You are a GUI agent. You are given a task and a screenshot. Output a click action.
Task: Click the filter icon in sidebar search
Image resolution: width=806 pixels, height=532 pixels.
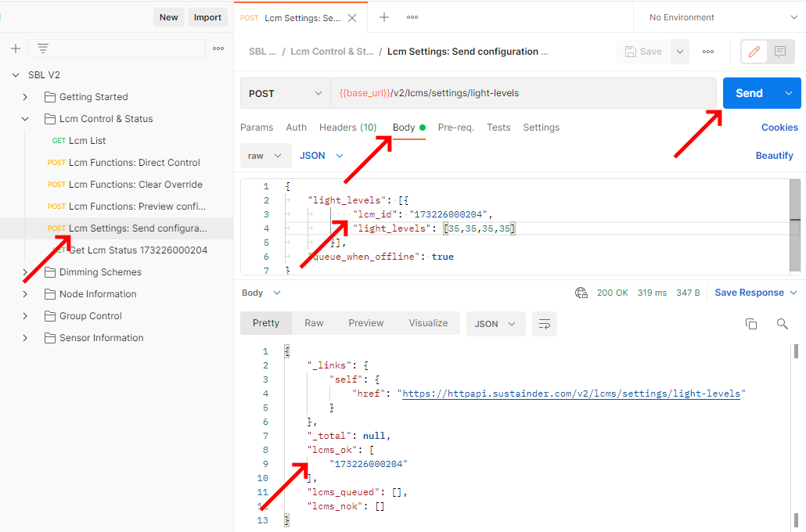click(43, 49)
